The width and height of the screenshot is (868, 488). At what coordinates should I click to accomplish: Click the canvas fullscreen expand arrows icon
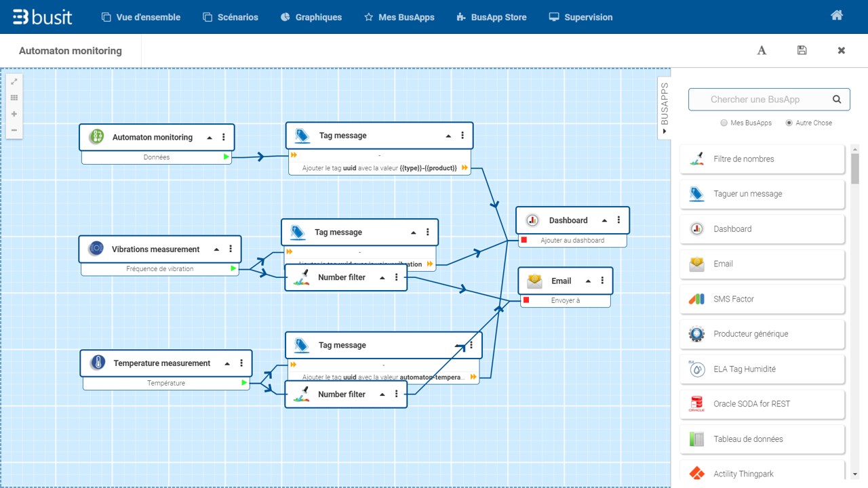coord(14,81)
